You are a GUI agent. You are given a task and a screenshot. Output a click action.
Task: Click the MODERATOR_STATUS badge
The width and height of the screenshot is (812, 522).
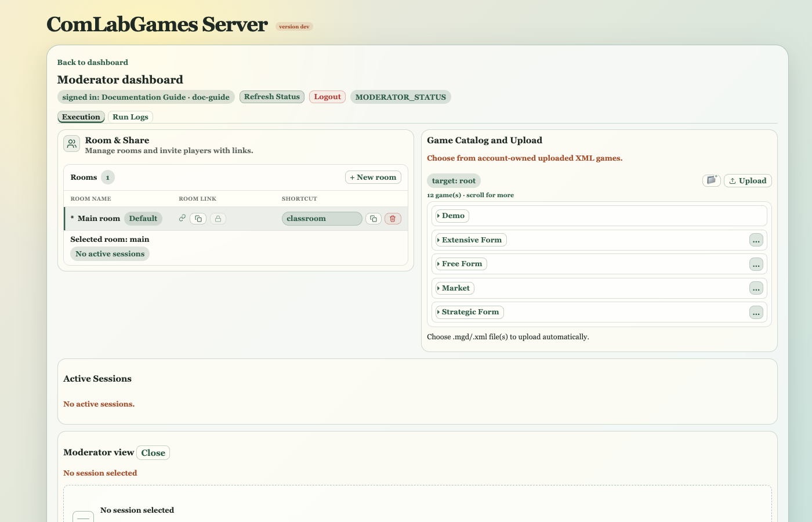click(401, 97)
